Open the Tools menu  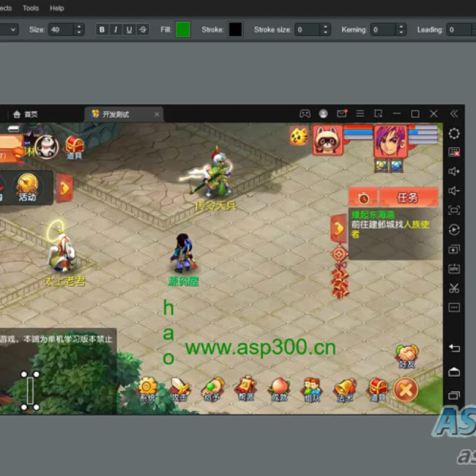tap(31, 8)
